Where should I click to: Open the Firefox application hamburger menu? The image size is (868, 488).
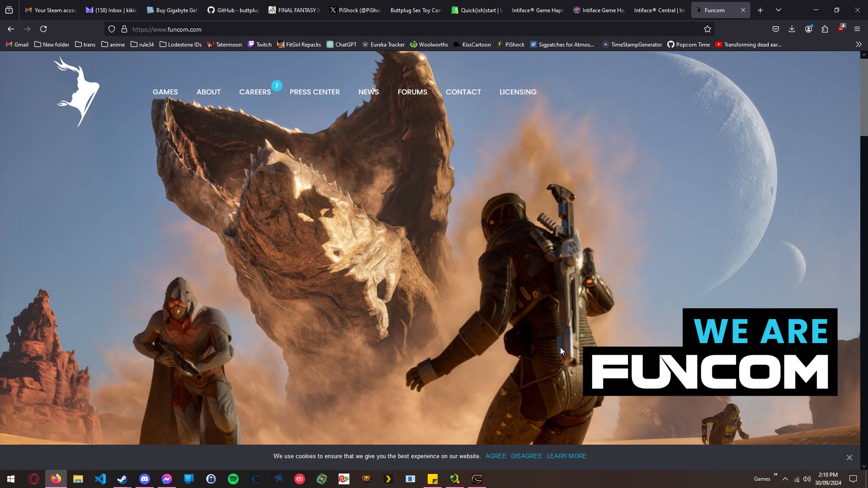coord(857,29)
